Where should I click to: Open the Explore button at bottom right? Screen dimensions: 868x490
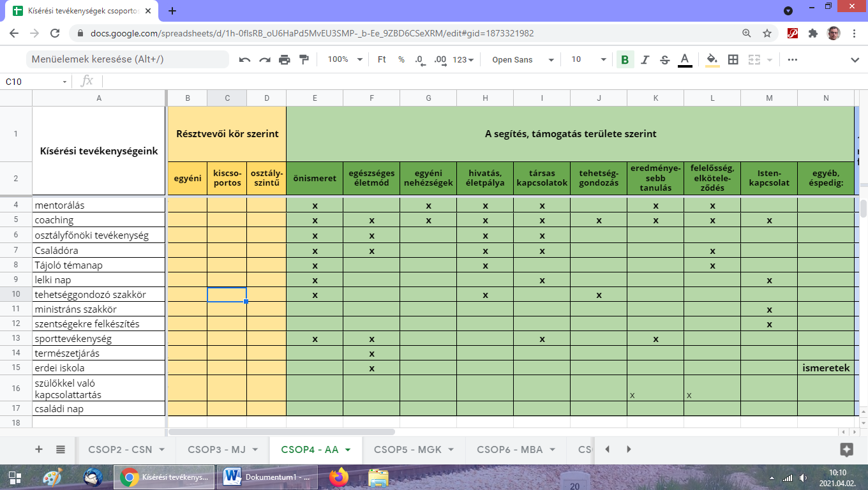[847, 449]
